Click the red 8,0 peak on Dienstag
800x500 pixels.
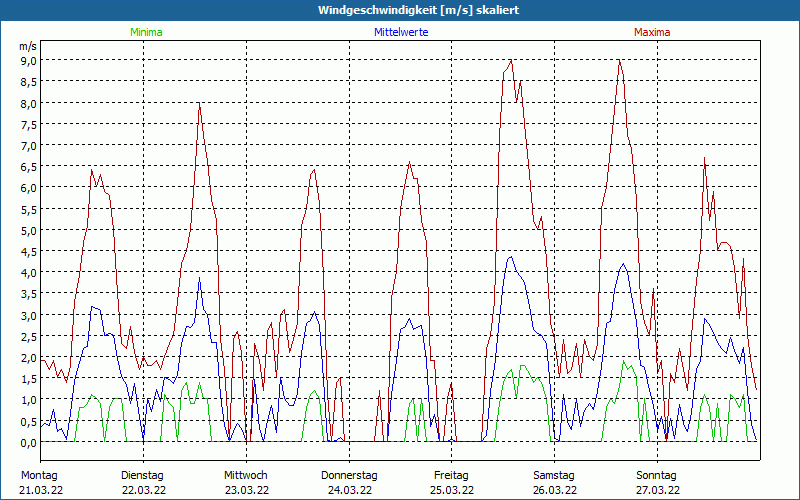click(x=199, y=103)
